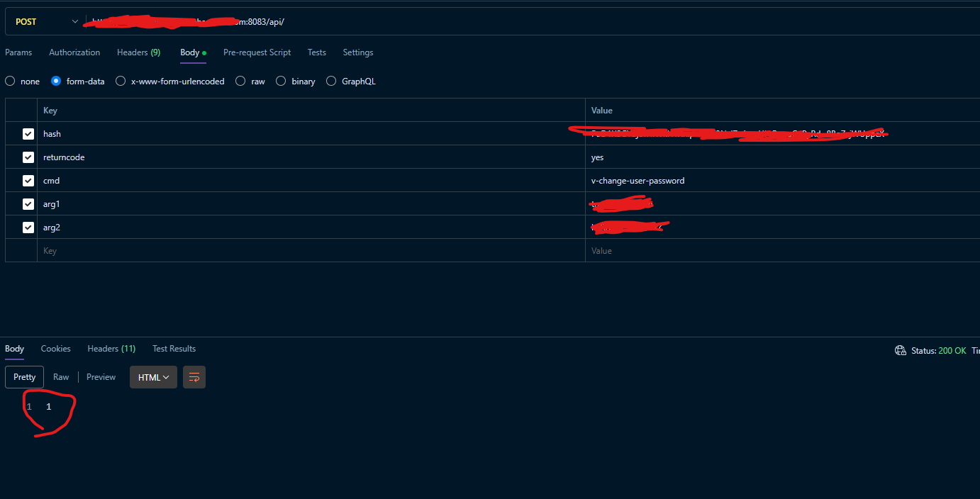
Task: Click the response line content '1'
Action: [49, 407]
